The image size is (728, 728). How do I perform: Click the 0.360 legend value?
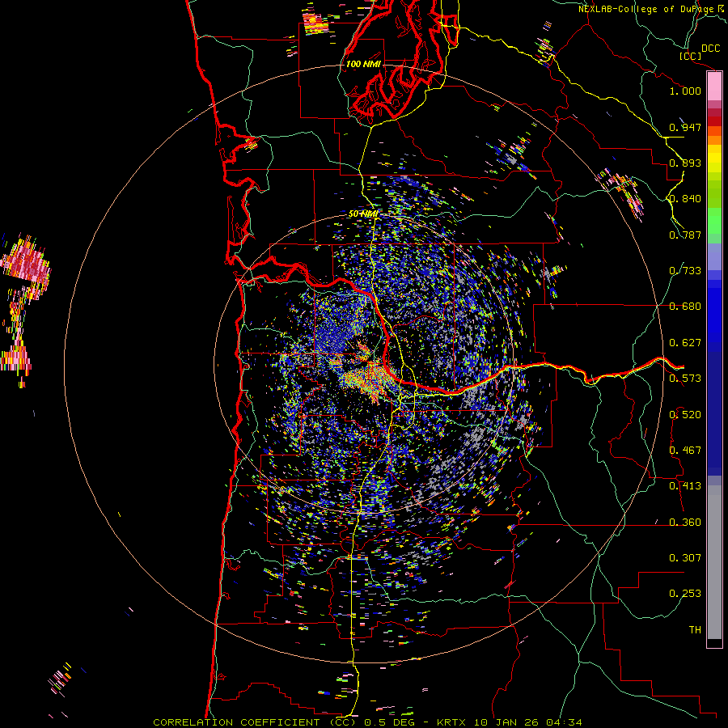[x=685, y=523]
